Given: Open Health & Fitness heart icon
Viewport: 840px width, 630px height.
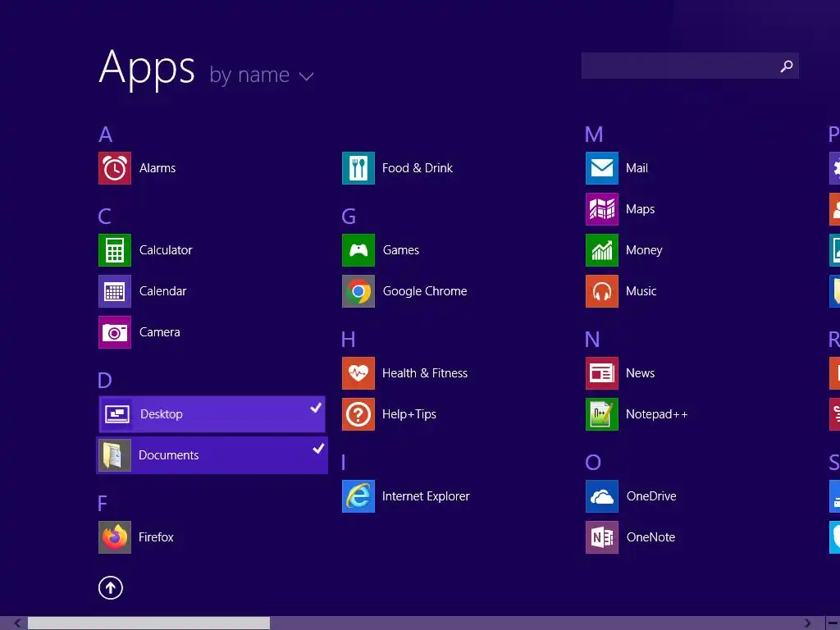Looking at the screenshot, I should pos(358,373).
